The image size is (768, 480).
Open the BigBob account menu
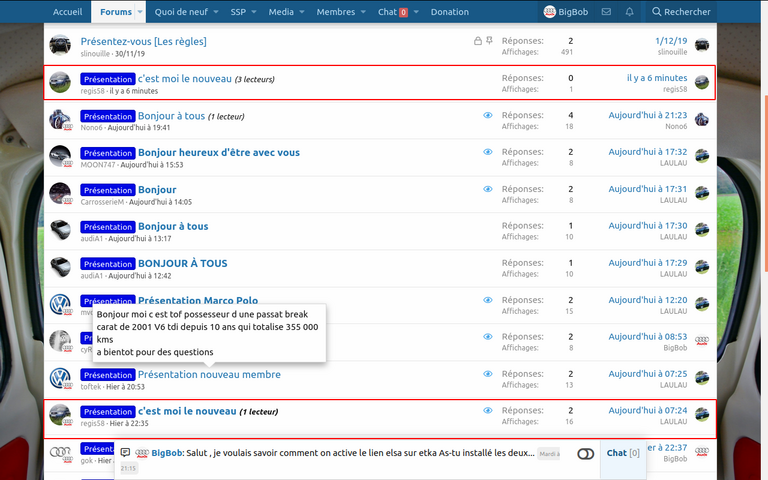point(566,12)
